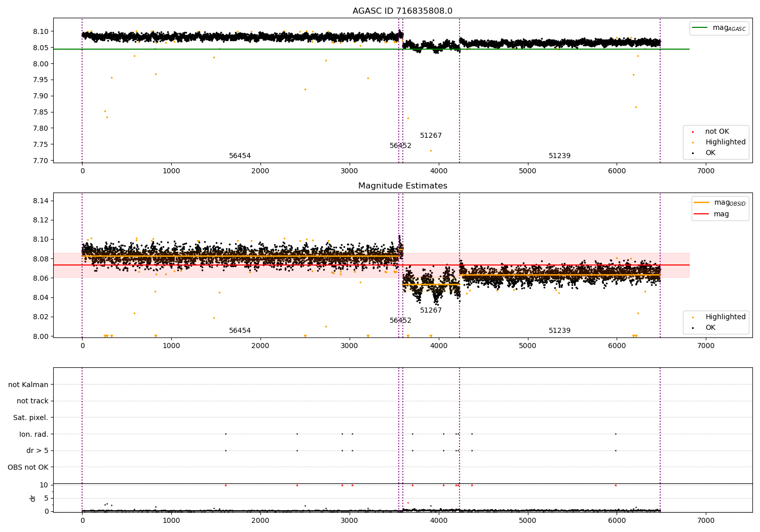The image size is (760, 532).
Task: Click the lowest orange point near 7.73 in top plot
Action: coord(431,150)
